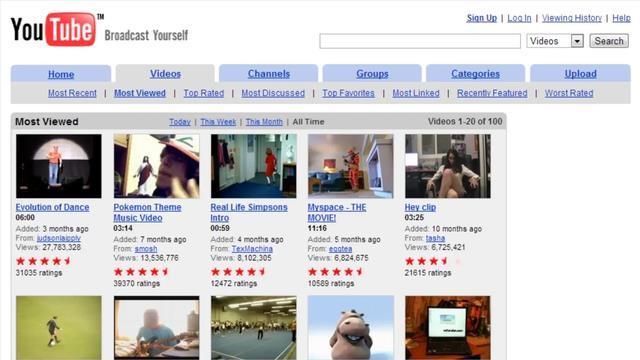This screenshot has height=360, width=640.
Task: Switch to the Channels tab
Action: (269, 74)
